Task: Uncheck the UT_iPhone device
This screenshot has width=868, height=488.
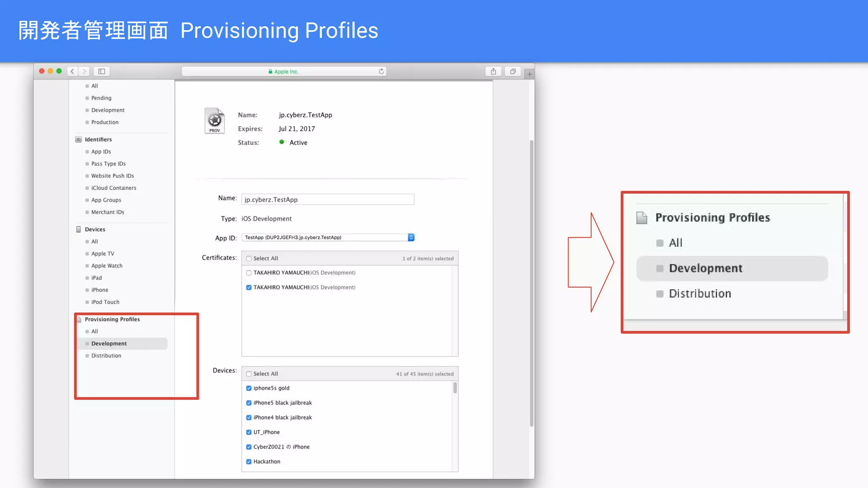Action: coord(249,432)
